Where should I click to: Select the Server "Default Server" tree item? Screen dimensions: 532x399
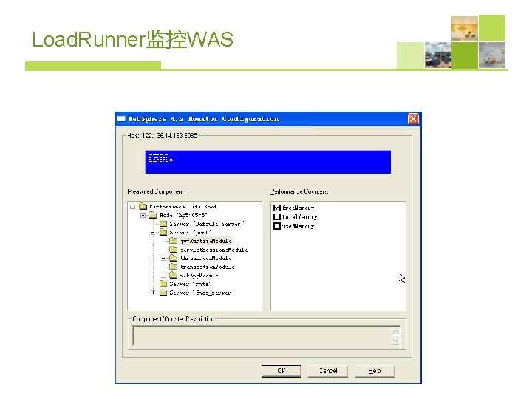tap(207, 224)
